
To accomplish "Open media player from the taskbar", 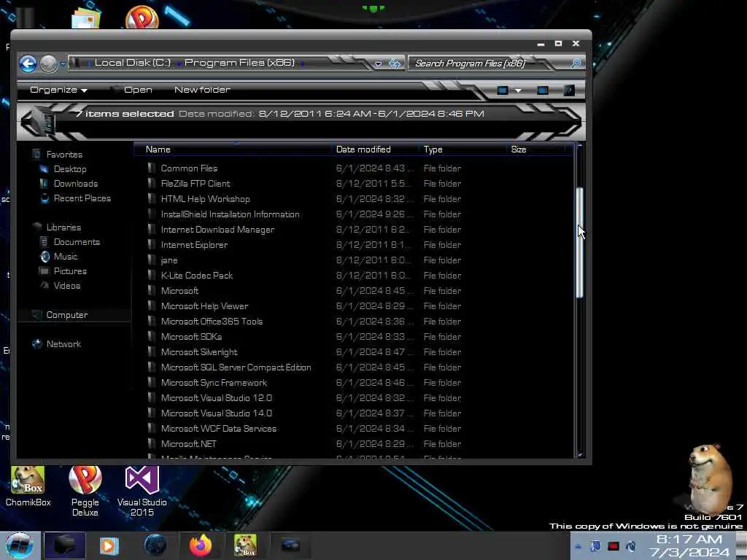I will click(109, 545).
